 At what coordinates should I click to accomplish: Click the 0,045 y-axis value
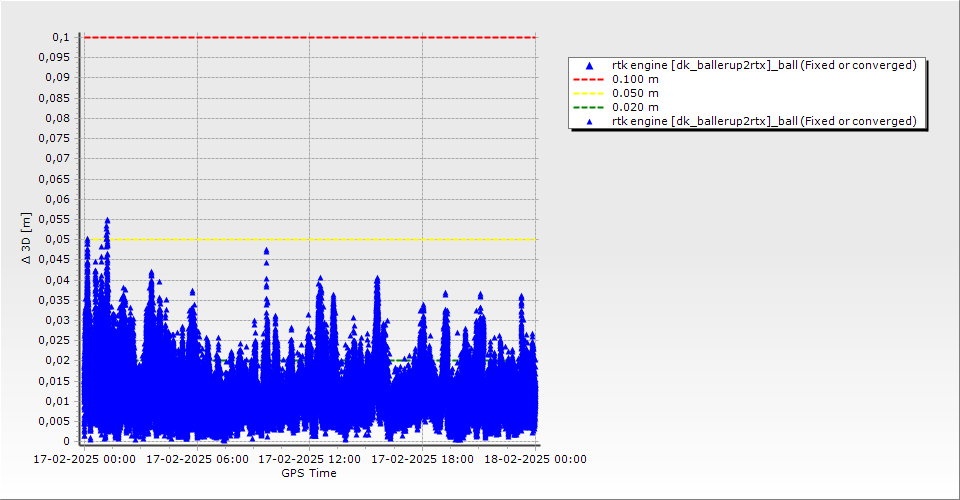coord(54,259)
